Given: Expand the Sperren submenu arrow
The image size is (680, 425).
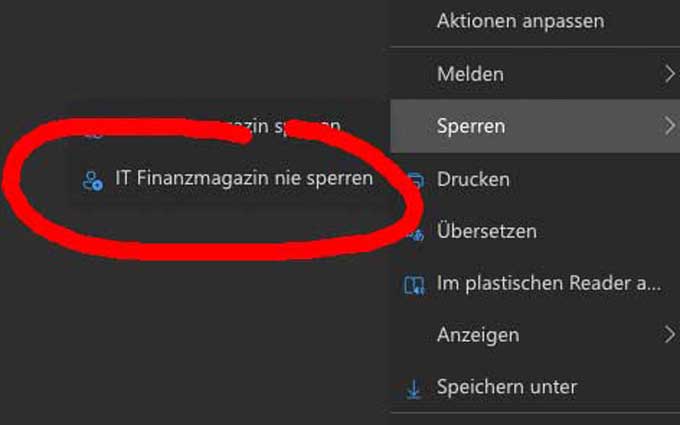Looking at the screenshot, I should coord(670,126).
